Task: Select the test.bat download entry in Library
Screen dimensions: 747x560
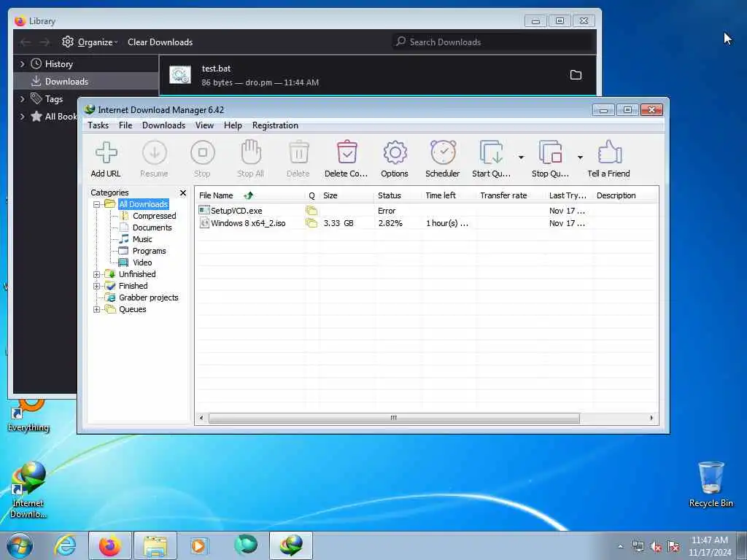Action: pyautogui.click(x=377, y=75)
